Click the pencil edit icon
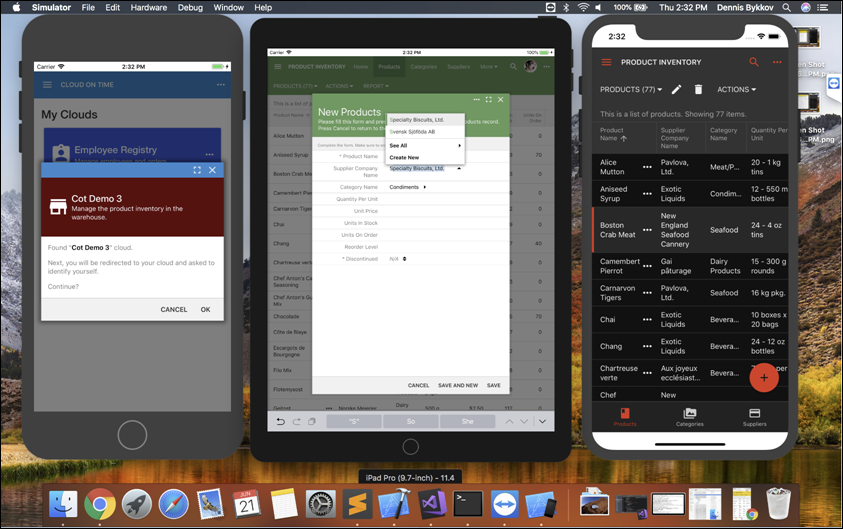Image resolution: width=843 pixels, height=529 pixels. point(676,90)
